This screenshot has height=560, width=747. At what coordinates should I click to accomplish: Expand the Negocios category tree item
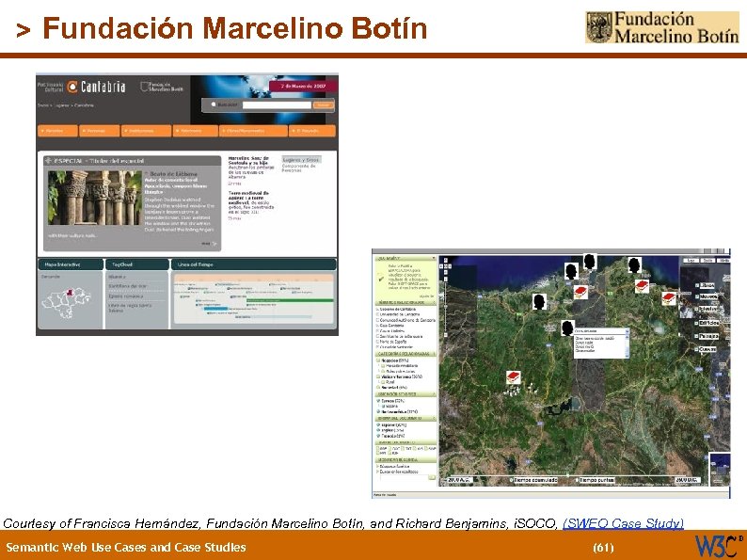pyautogui.click(x=379, y=360)
